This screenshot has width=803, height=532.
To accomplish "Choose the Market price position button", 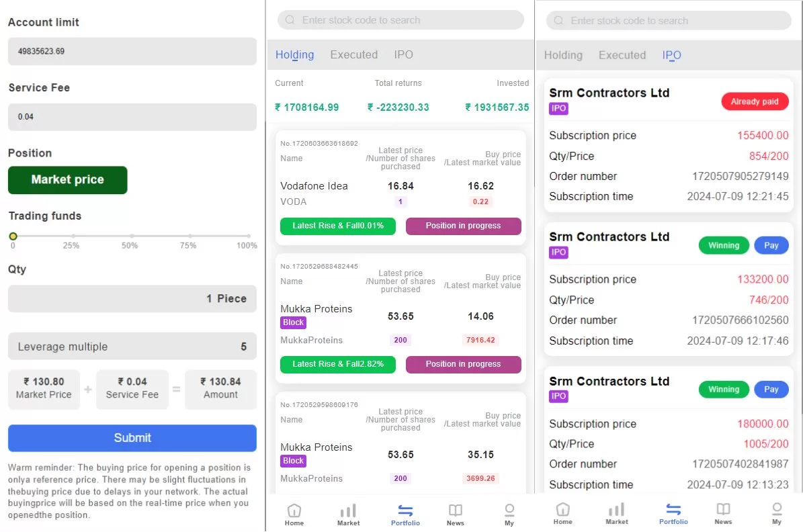I will (x=68, y=180).
